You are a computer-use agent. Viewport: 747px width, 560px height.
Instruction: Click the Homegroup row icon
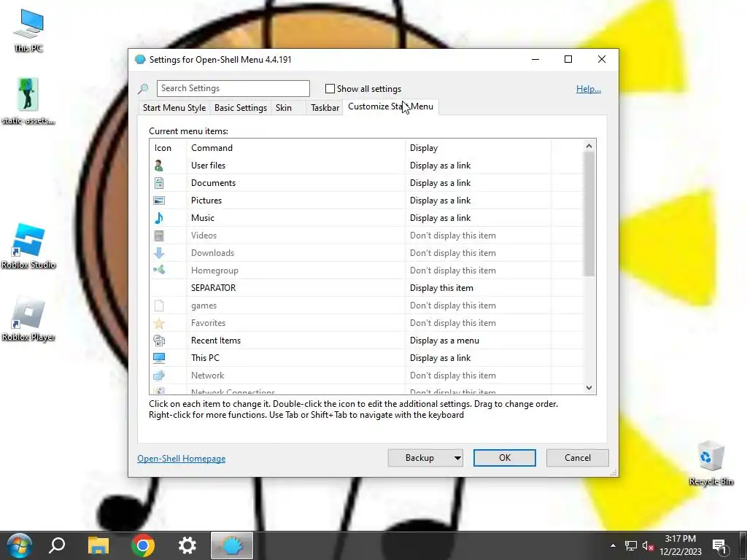click(159, 270)
